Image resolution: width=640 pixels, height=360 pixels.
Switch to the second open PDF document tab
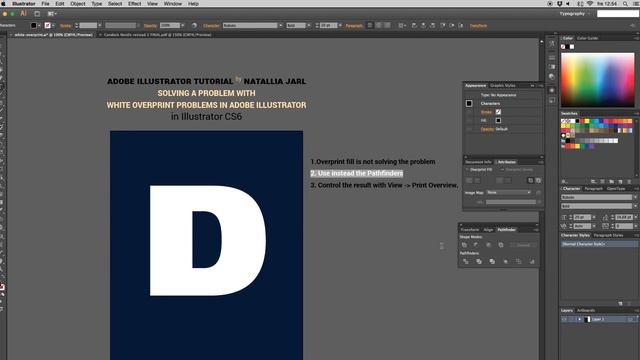pyautogui.click(x=157, y=35)
